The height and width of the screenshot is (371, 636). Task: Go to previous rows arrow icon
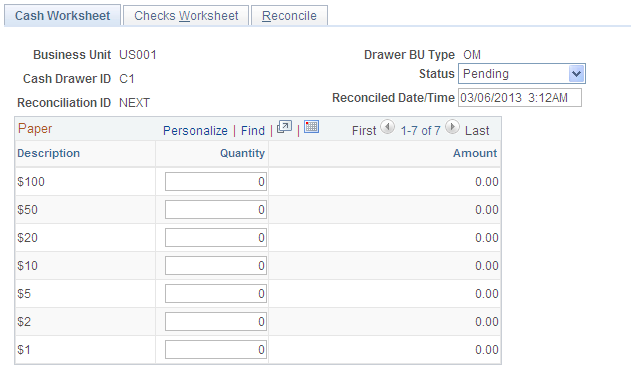[387, 127]
